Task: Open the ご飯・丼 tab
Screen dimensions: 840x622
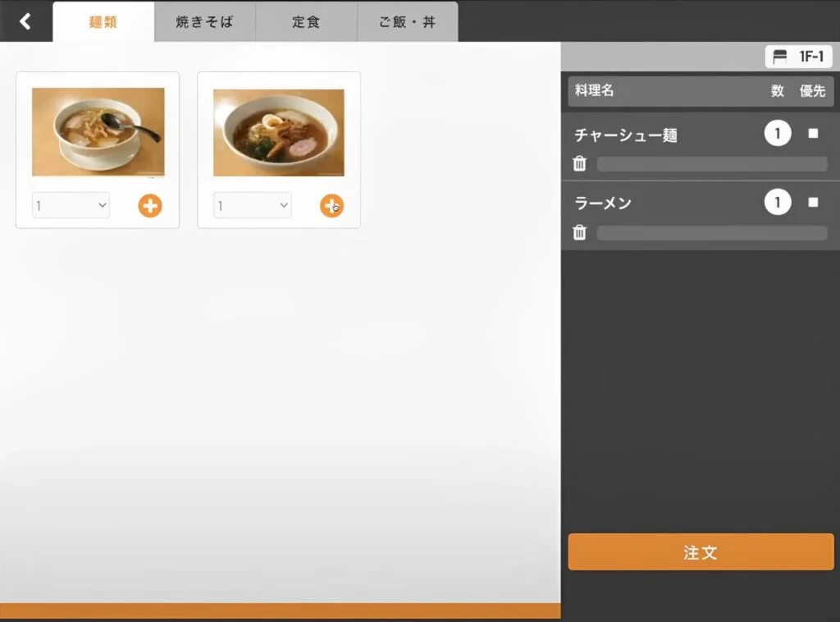Action: 407,22
